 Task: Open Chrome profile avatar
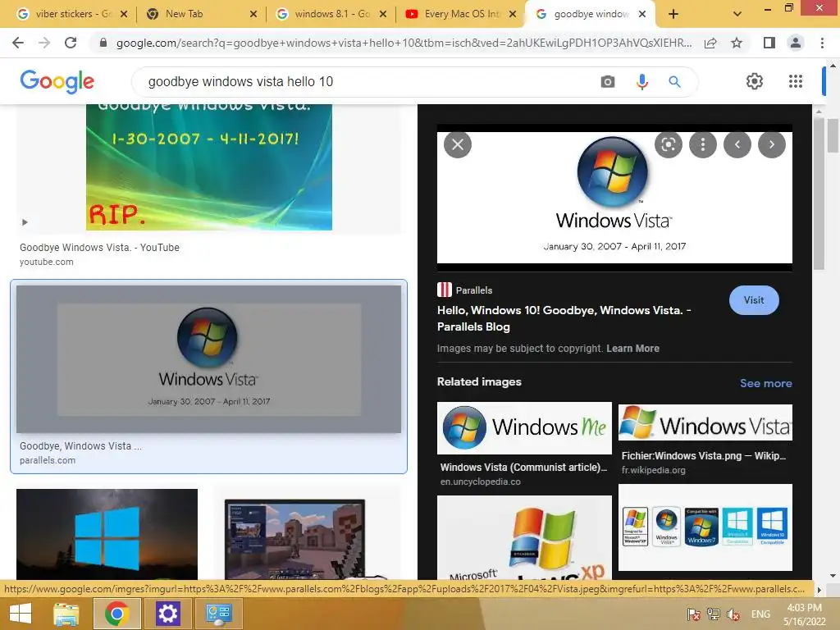pos(796,43)
